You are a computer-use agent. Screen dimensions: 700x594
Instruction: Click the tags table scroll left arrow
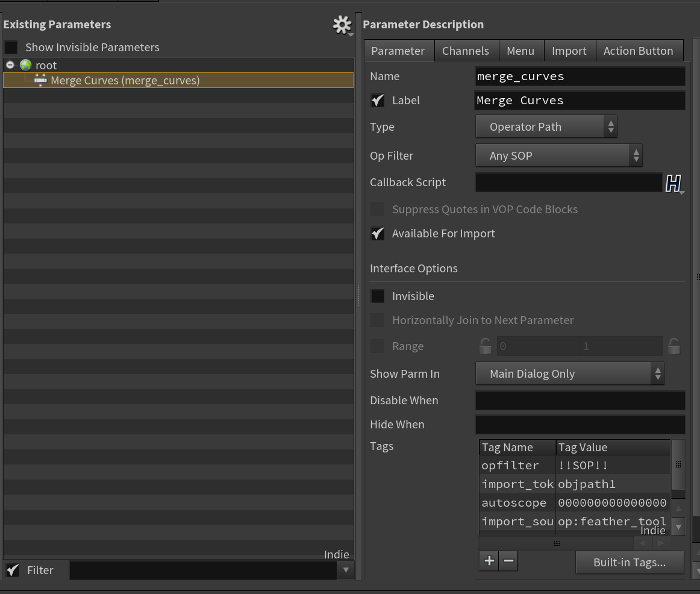coord(643,543)
